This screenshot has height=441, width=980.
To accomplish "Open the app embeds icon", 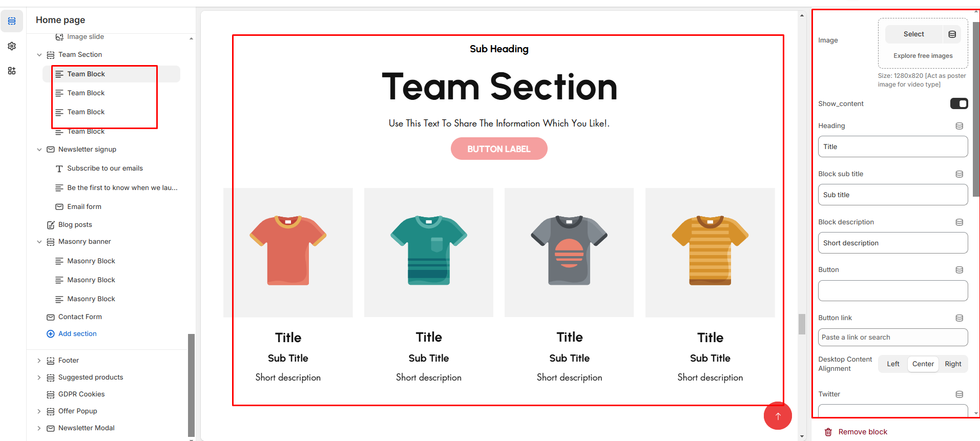I will tap(12, 71).
